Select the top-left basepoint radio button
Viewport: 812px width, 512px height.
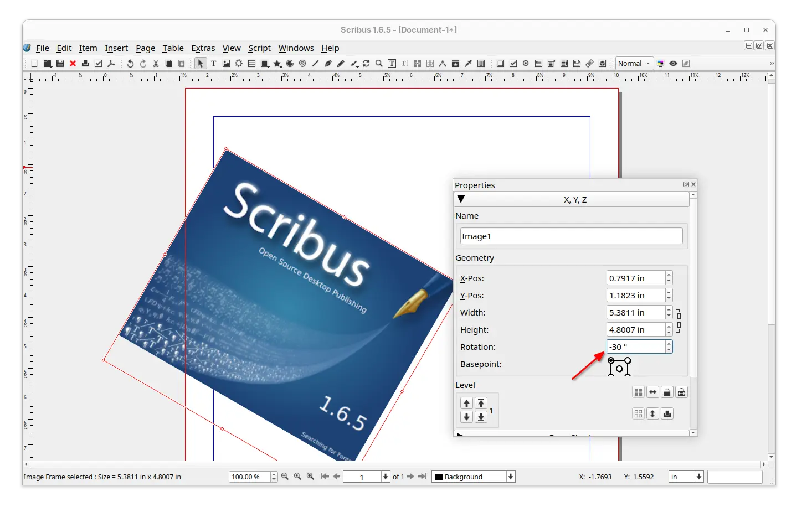(611, 360)
